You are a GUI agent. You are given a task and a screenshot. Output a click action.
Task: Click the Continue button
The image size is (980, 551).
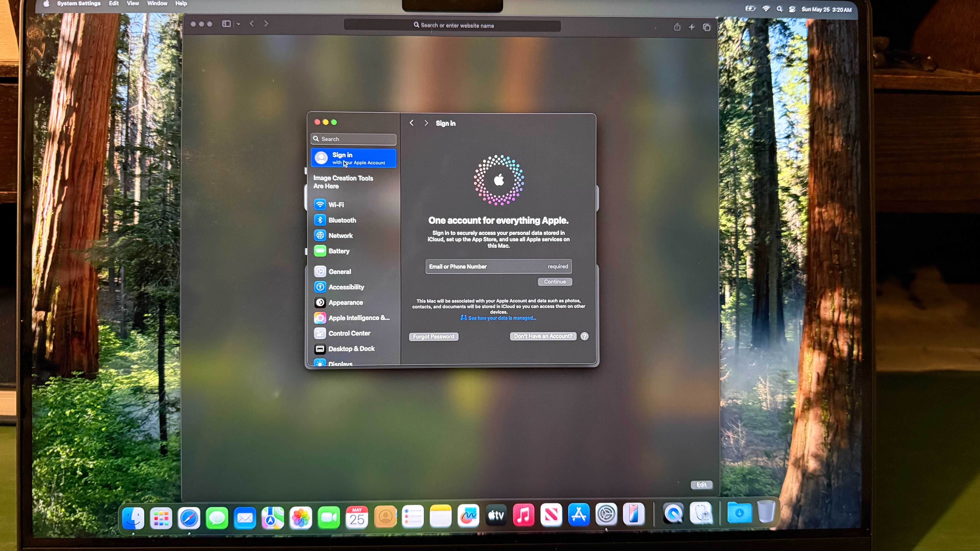[555, 282]
